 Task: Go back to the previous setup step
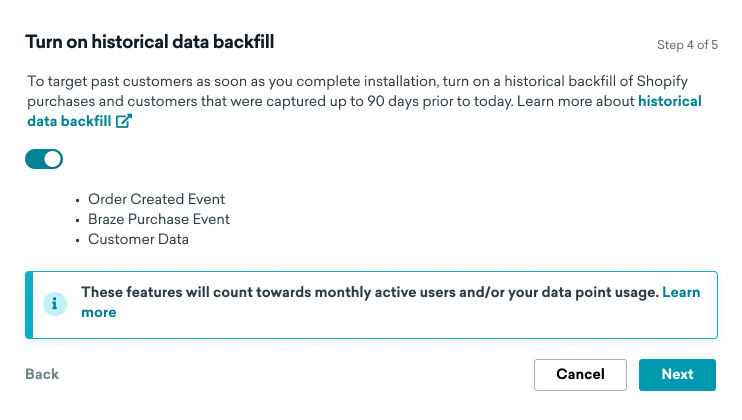click(x=42, y=374)
